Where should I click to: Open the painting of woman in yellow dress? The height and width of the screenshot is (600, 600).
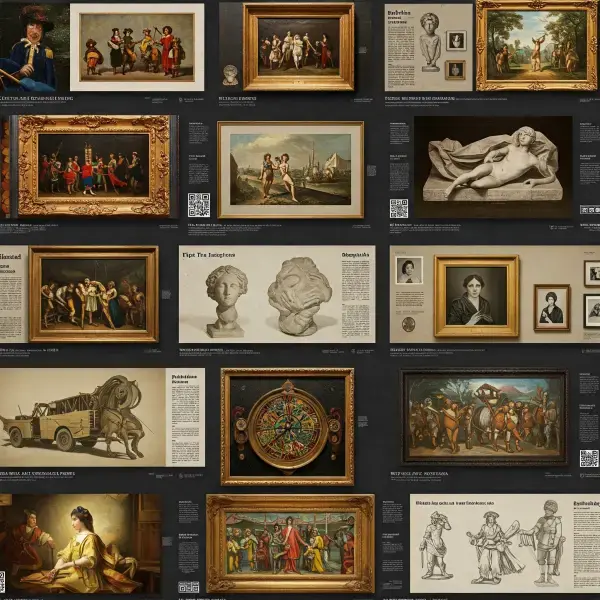tap(80, 543)
